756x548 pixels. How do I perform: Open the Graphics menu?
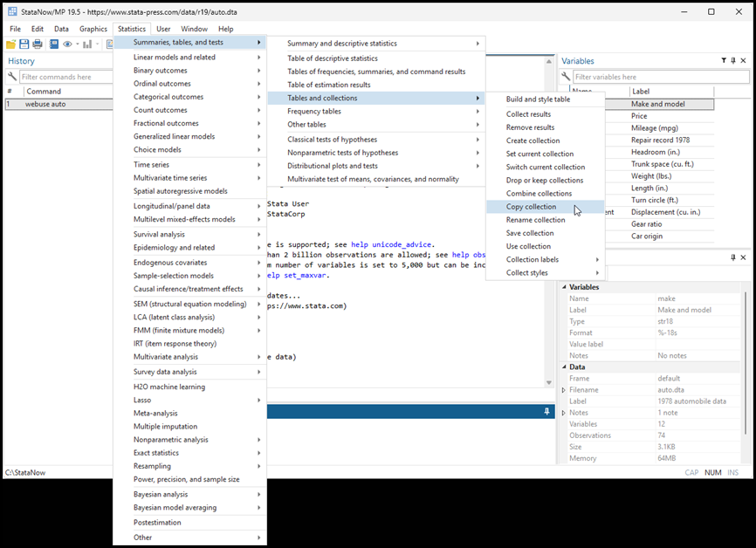93,29
